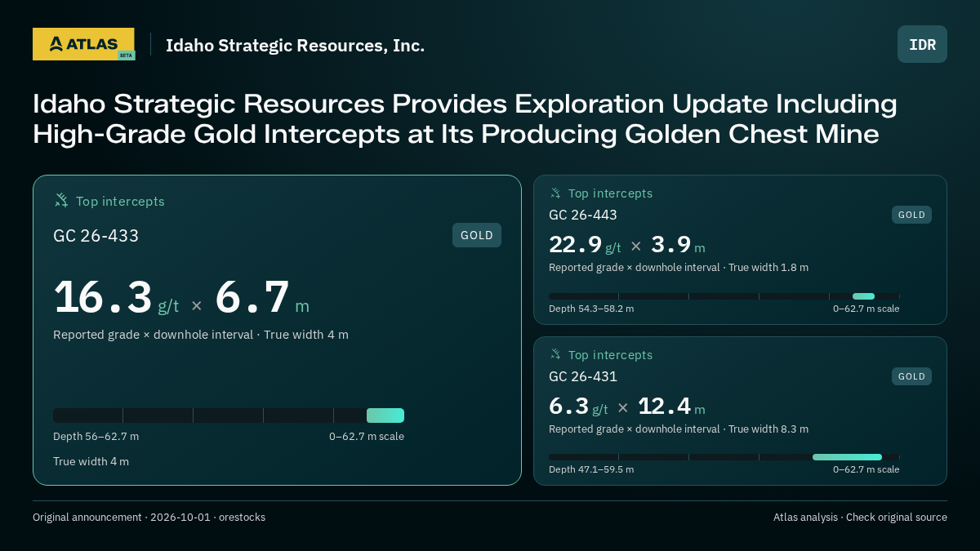The width and height of the screenshot is (980, 551).
Task: Click the depth bar highlight for GC 26-433
Action: [x=385, y=415]
